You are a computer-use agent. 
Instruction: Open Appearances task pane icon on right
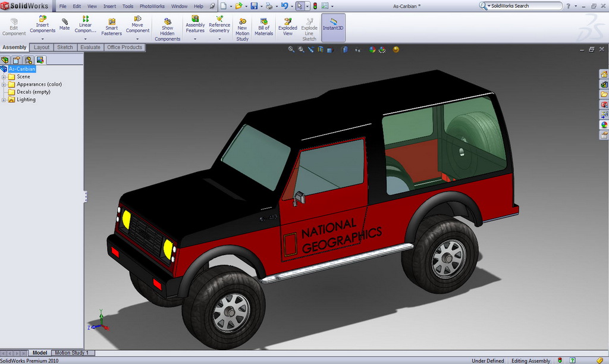coord(604,125)
